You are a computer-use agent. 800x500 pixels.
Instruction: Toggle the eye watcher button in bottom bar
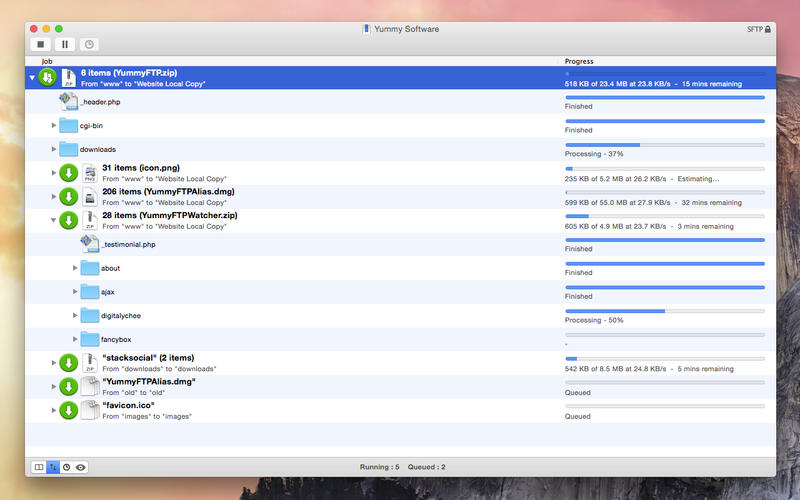pos(81,466)
